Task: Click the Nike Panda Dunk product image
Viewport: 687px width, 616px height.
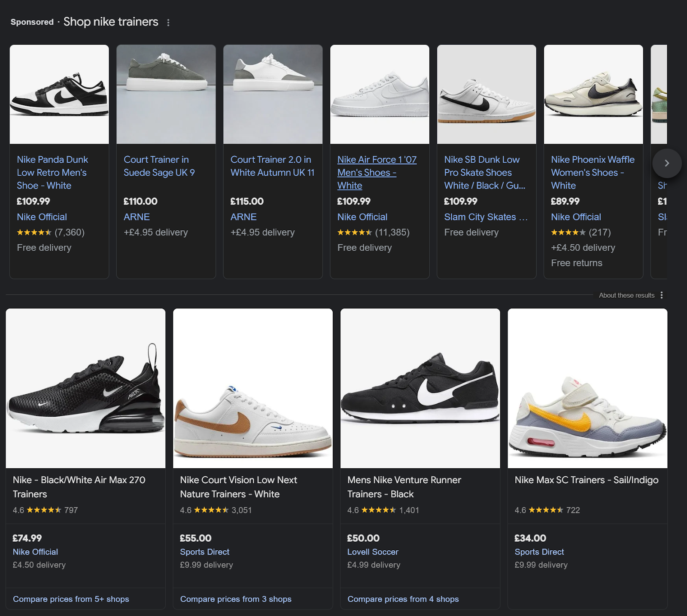Action: click(59, 95)
